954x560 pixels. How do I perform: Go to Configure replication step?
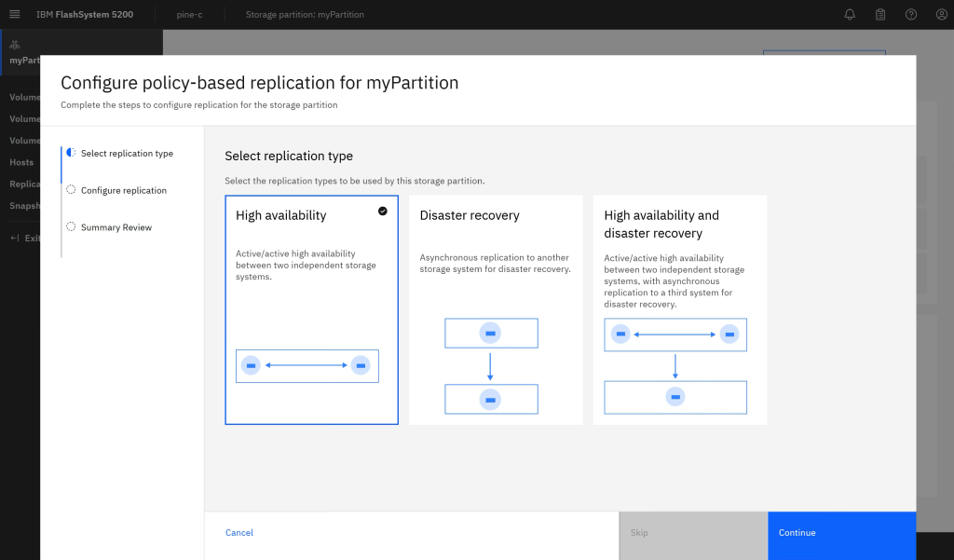click(123, 190)
